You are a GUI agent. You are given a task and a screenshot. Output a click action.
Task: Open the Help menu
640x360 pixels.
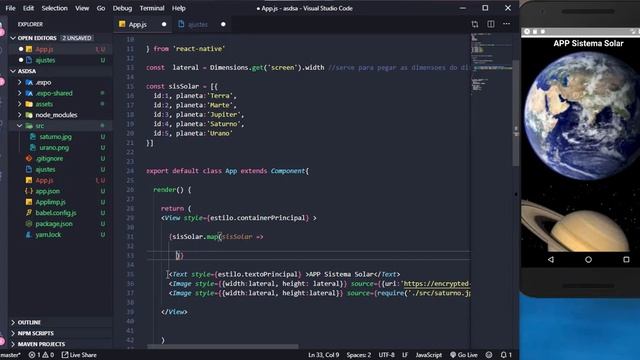tap(178, 8)
